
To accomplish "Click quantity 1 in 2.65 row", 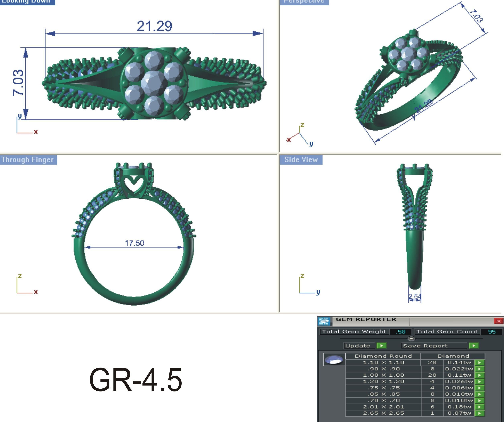I will pos(432,413).
